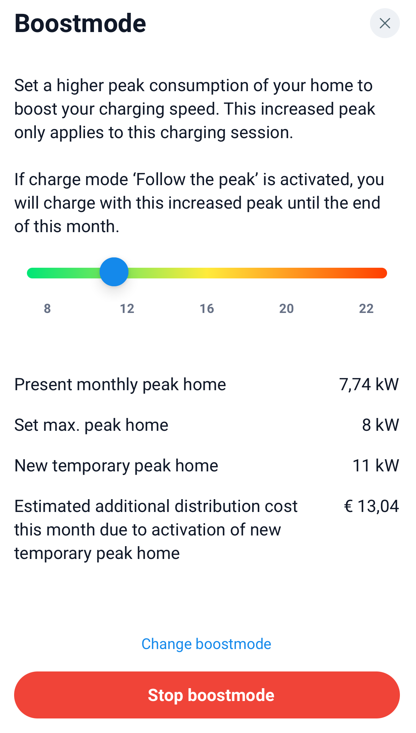Click the 7,74 kW present monthly peak value
Screen dimensions: 416x733
tap(369, 385)
